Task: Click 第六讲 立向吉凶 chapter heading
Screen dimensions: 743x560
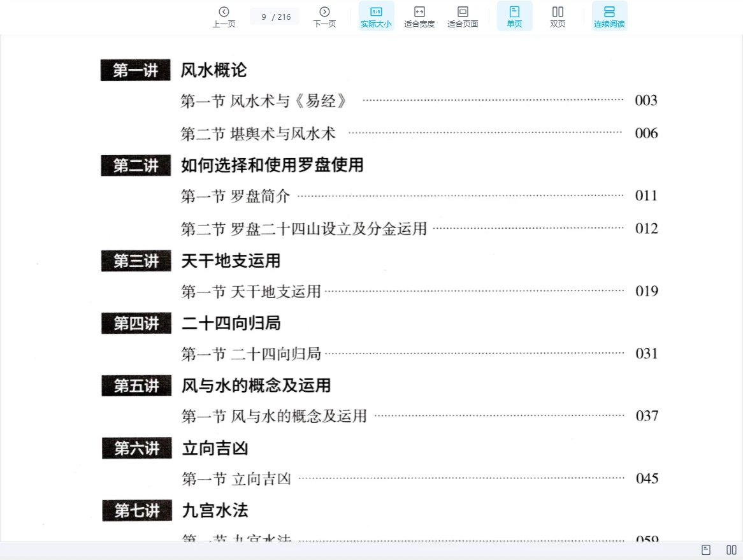Action: click(215, 449)
